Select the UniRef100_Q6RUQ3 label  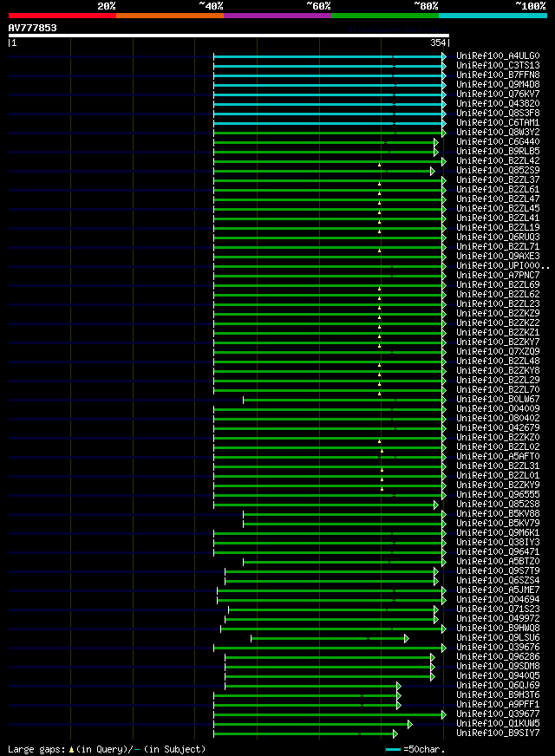tap(498, 238)
